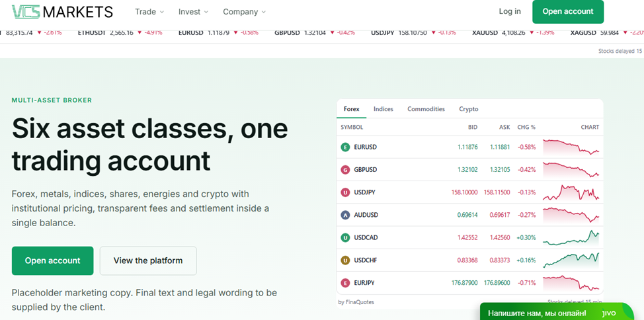Click the USDJPY round currency icon
The width and height of the screenshot is (644, 320).
[x=345, y=192]
